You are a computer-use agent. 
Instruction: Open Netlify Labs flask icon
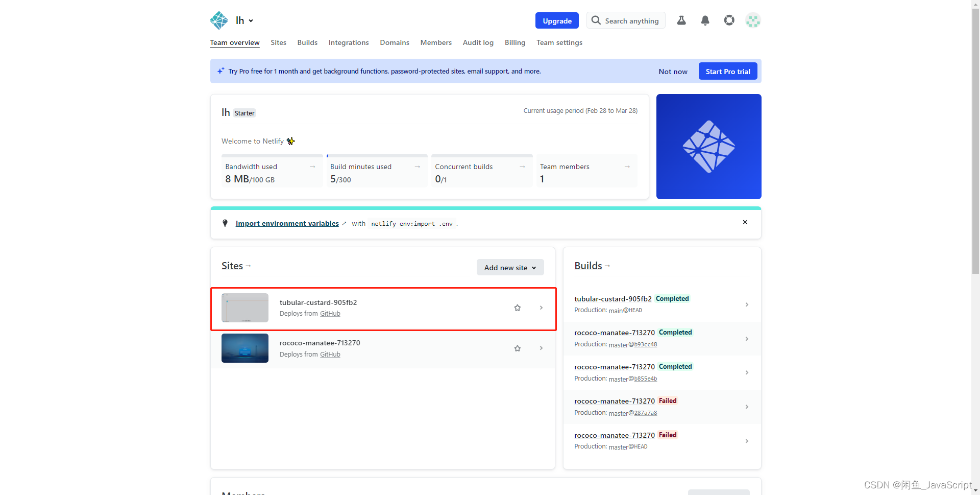(x=681, y=20)
